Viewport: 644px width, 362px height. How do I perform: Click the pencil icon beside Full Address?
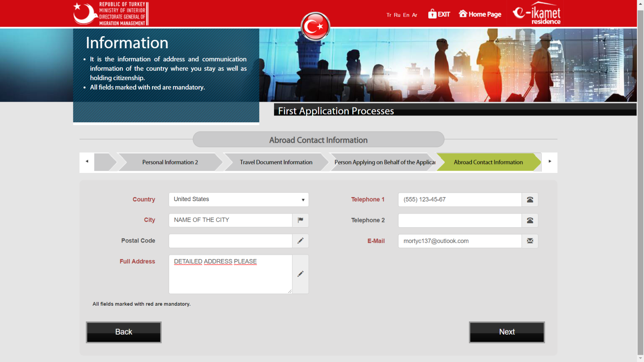(x=300, y=274)
